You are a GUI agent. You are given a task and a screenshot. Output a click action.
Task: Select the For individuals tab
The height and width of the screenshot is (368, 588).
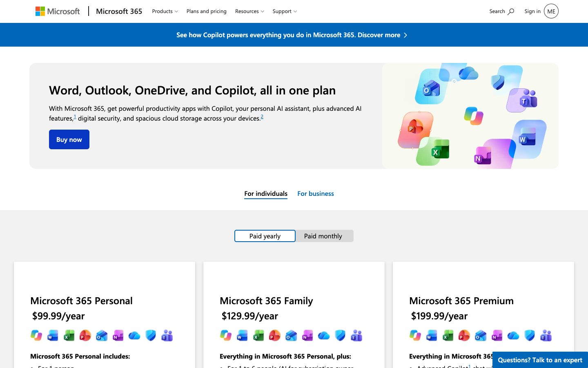266,194
